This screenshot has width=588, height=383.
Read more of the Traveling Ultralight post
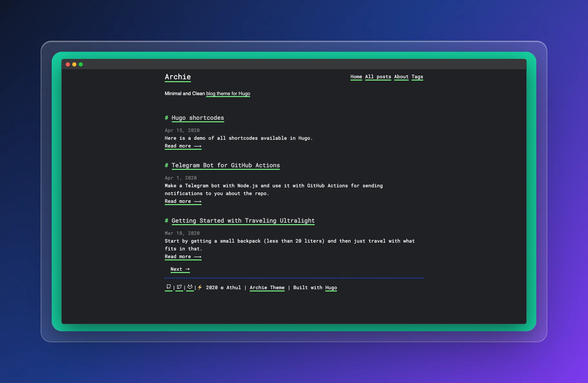click(183, 257)
